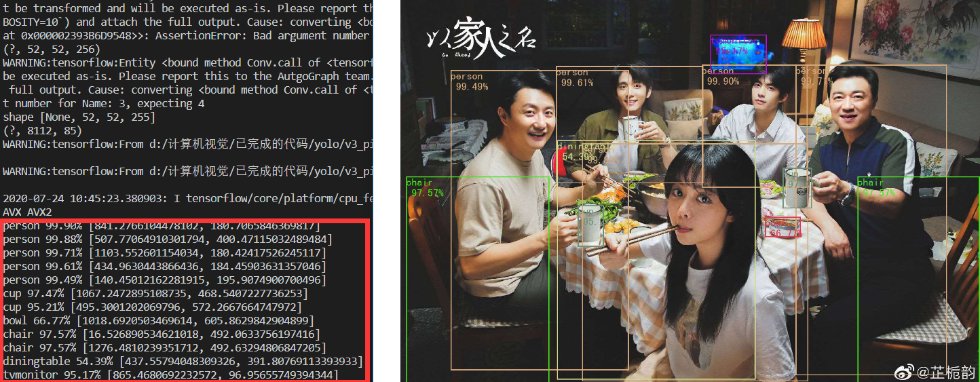Image resolution: width=980 pixels, height=382 pixels.
Task: Click the "BOSITY=10`) and attach the full output" line
Action: pyautogui.click(x=188, y=22)
